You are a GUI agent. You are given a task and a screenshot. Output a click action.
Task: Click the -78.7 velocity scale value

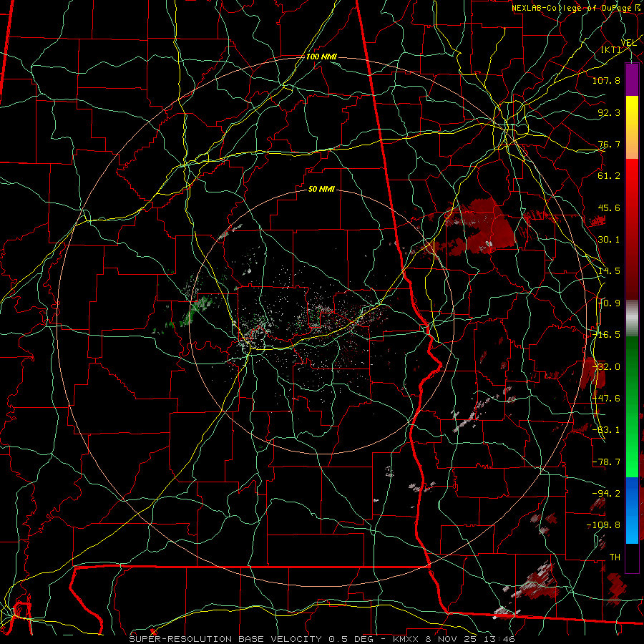(606, 462)
